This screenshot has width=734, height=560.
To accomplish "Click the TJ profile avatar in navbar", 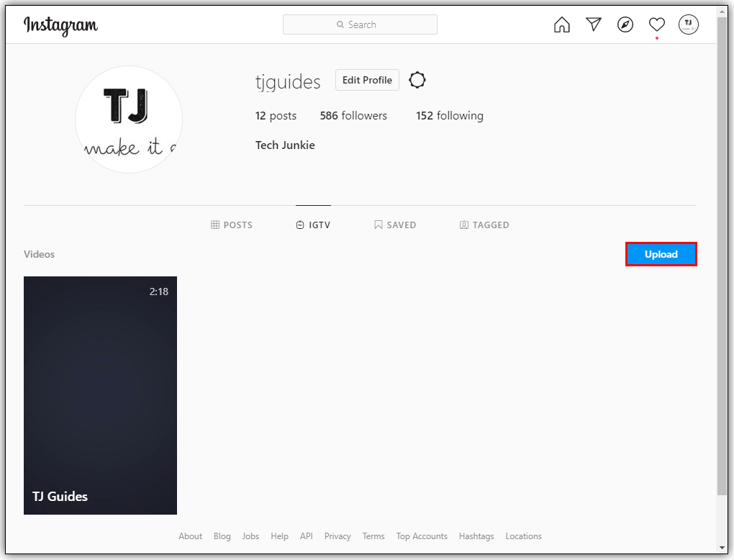I will point(689,25).
